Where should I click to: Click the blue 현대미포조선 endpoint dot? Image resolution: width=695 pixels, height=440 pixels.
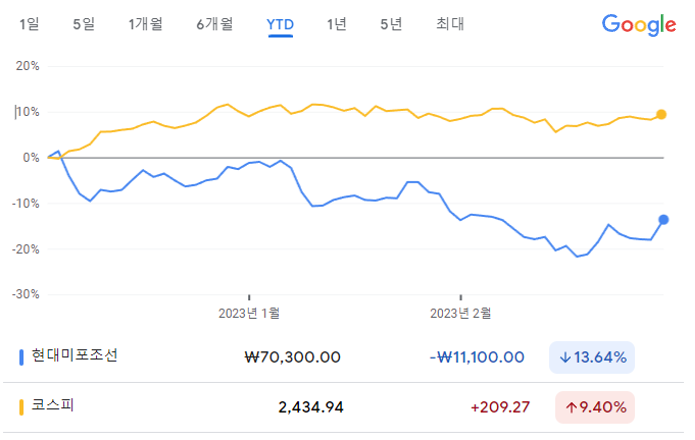click(663, 219)
